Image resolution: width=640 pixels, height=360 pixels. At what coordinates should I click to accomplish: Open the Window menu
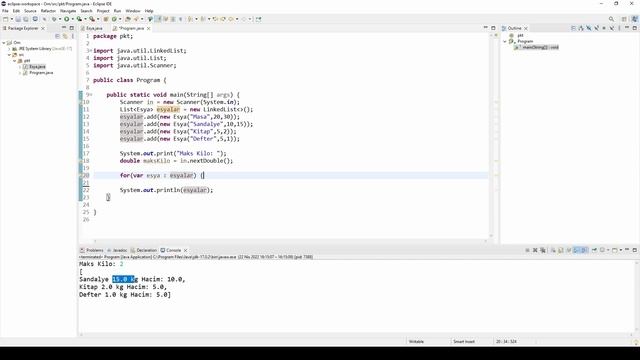tap(133, 11)
